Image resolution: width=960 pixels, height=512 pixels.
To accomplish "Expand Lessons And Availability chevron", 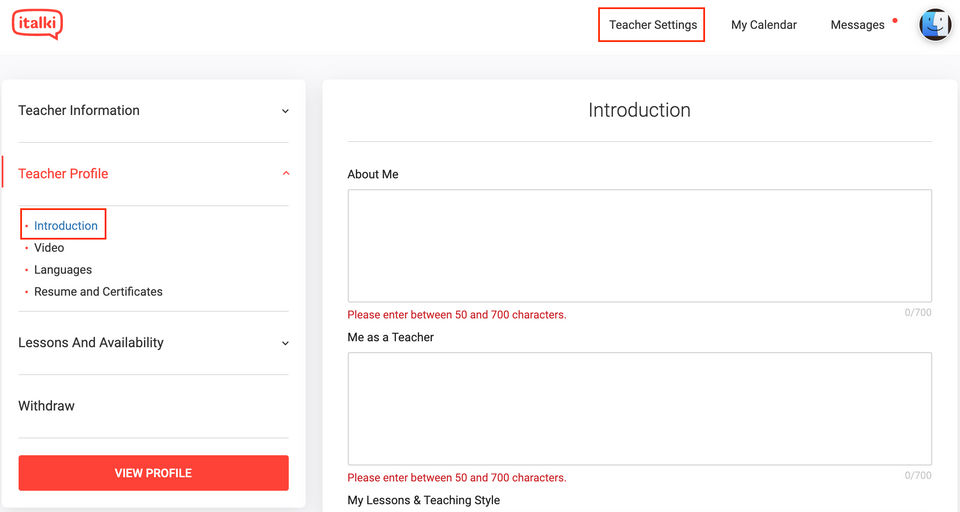I will [285, 343].
